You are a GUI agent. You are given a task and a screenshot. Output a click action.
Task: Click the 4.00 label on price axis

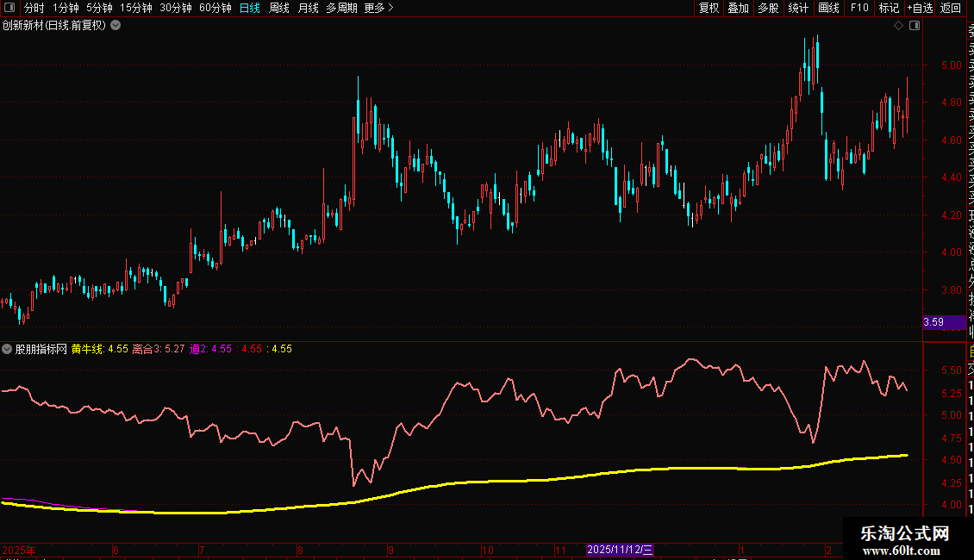pos(951,252)
